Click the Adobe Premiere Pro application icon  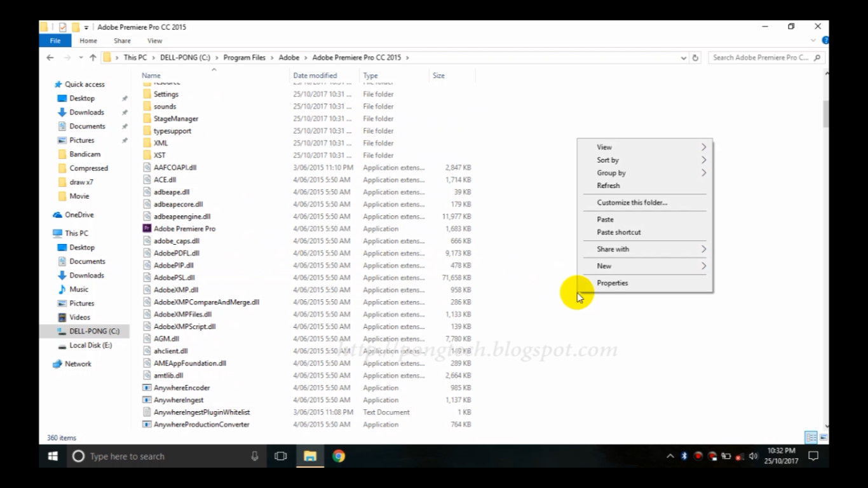point(147,229)
